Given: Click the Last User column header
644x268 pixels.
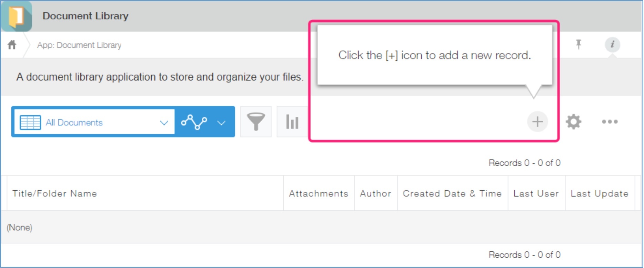Looking at the screenshot, I should tap(536, 193).
